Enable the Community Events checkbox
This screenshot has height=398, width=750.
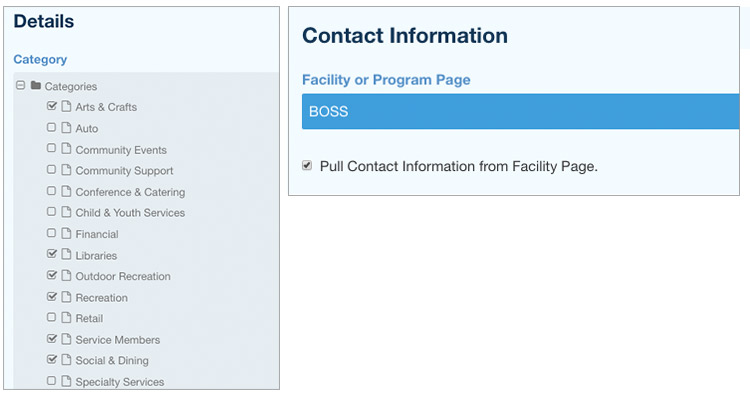(x=51, y=148)
